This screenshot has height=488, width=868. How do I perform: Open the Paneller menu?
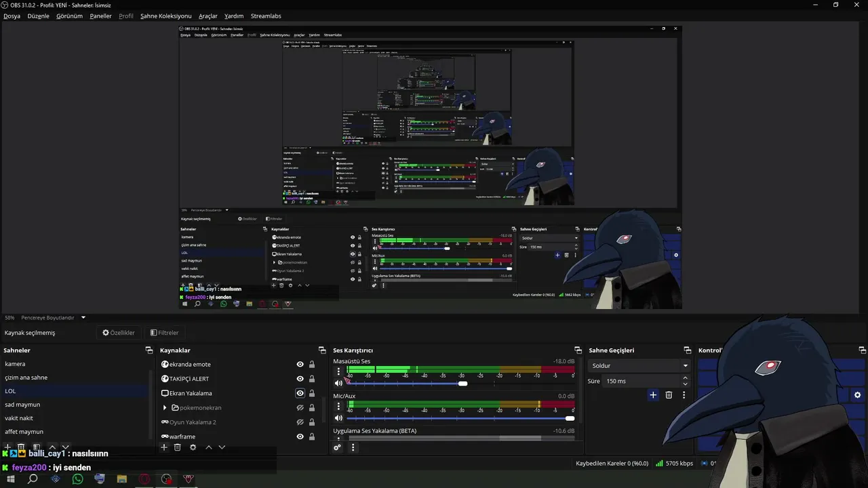pyautogui.click(x=100, y=16)
